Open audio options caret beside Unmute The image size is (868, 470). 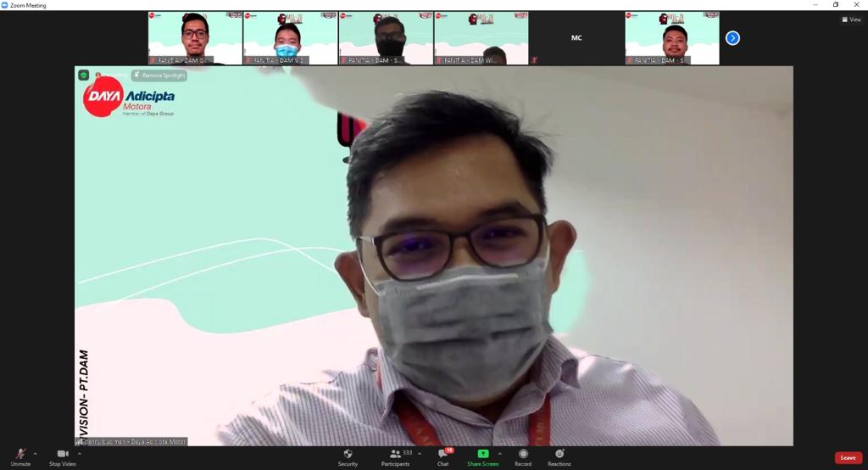(36, 453)
